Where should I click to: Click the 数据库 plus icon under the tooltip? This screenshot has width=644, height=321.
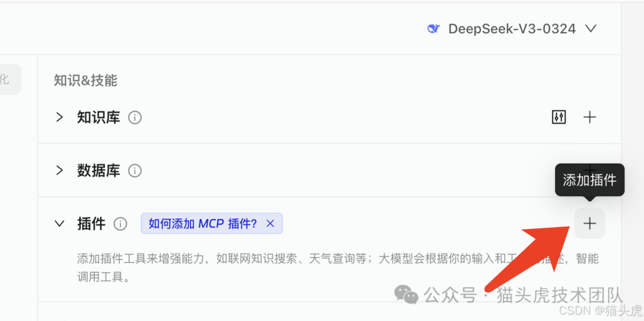coord(590,167)
